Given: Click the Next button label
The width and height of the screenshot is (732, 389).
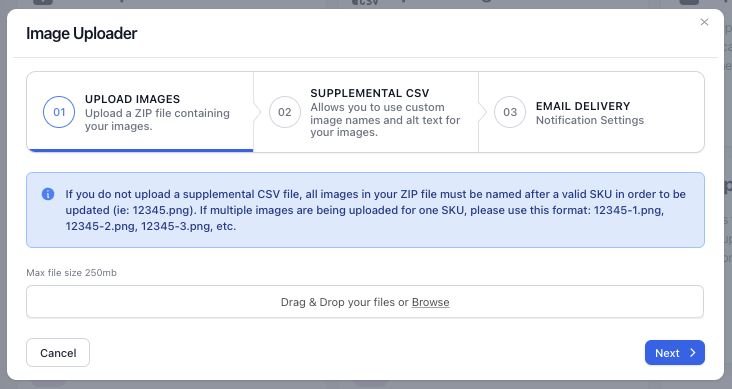Looking at the screenshot, I should [x=667, y=353].
